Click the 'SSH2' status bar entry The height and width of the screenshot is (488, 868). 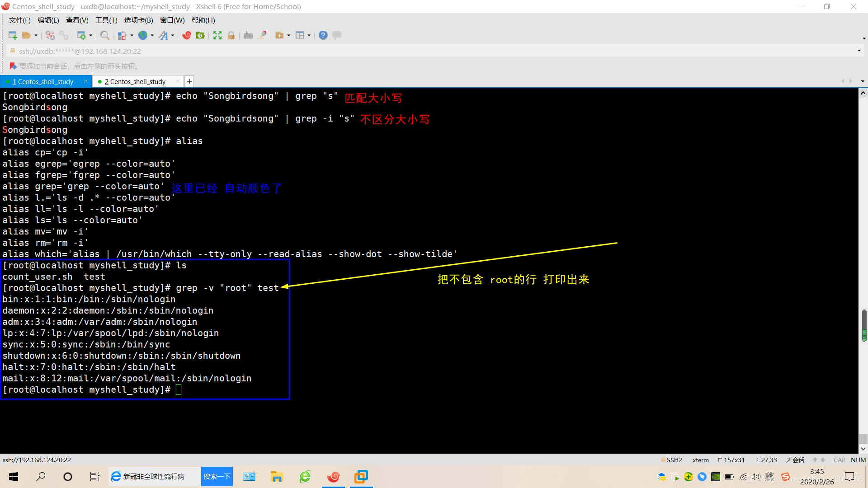(x=671, y=460)
